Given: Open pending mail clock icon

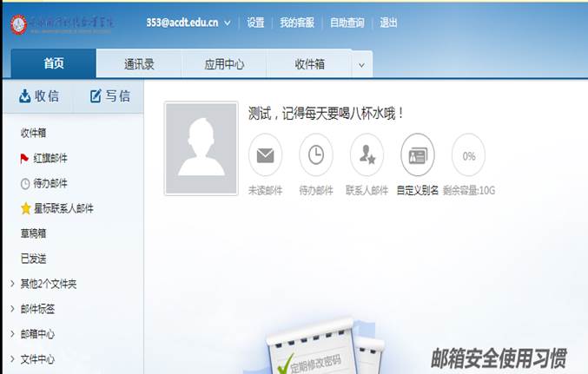Looking at the screenshot, I should pos(316,156).
